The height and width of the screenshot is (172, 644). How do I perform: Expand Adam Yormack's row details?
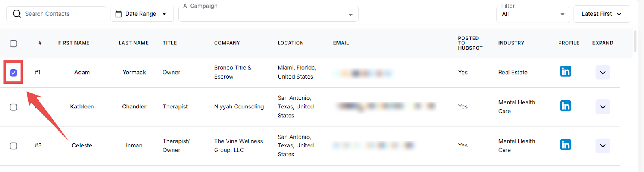603,73
